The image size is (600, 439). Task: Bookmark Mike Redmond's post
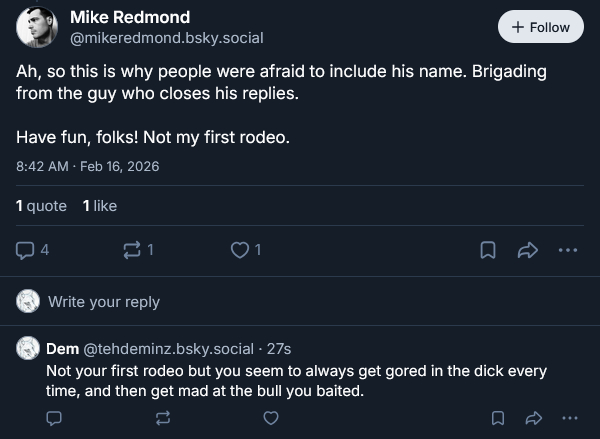(488, 251)
